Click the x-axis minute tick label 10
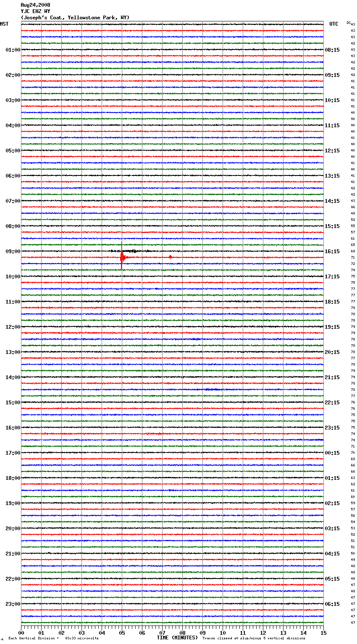 click(x=223, y=633)
